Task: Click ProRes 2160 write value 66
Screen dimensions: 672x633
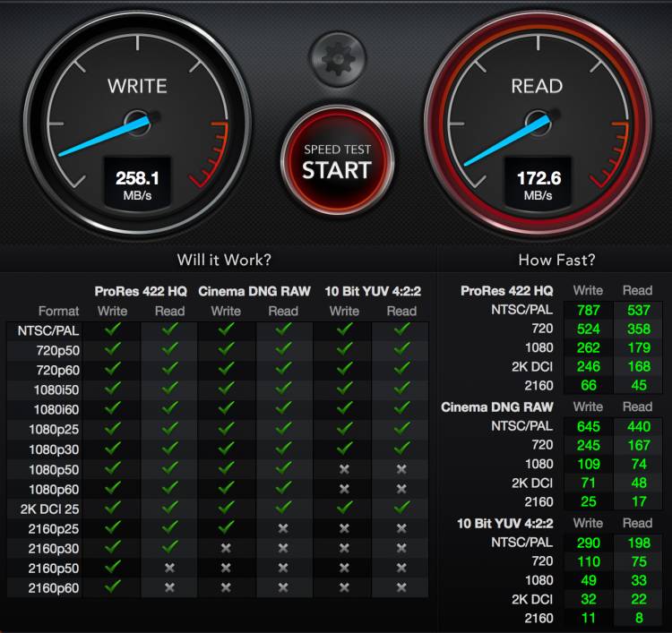Action: point(589,386)
